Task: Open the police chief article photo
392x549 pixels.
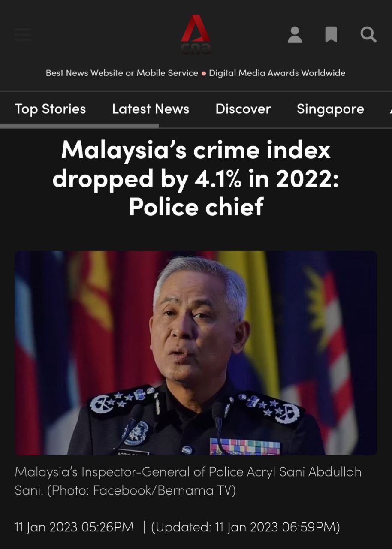Action: coord(196,353)
